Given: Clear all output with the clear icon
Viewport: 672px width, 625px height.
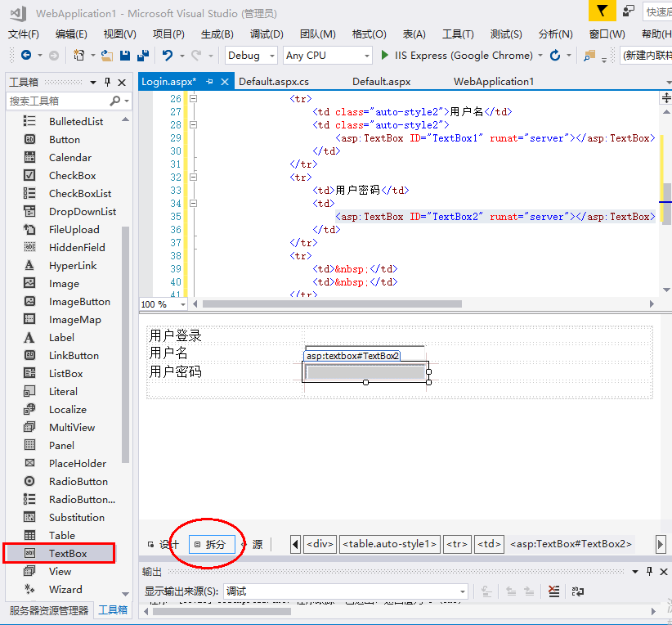Looking at the screenshot, I should (x=553, y=591).
